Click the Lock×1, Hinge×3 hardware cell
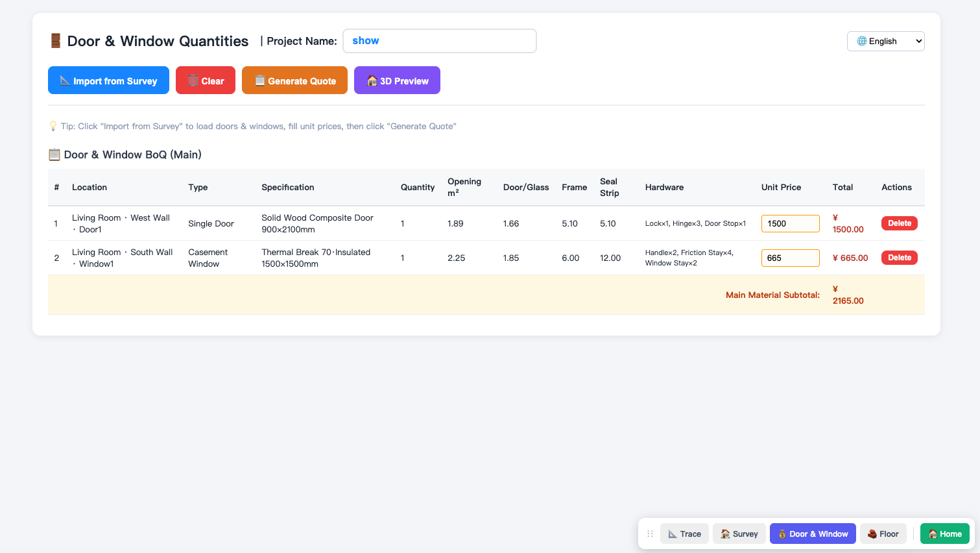This screenshot has width=980, height=553. pyautogui.click(x=695, y=223)
